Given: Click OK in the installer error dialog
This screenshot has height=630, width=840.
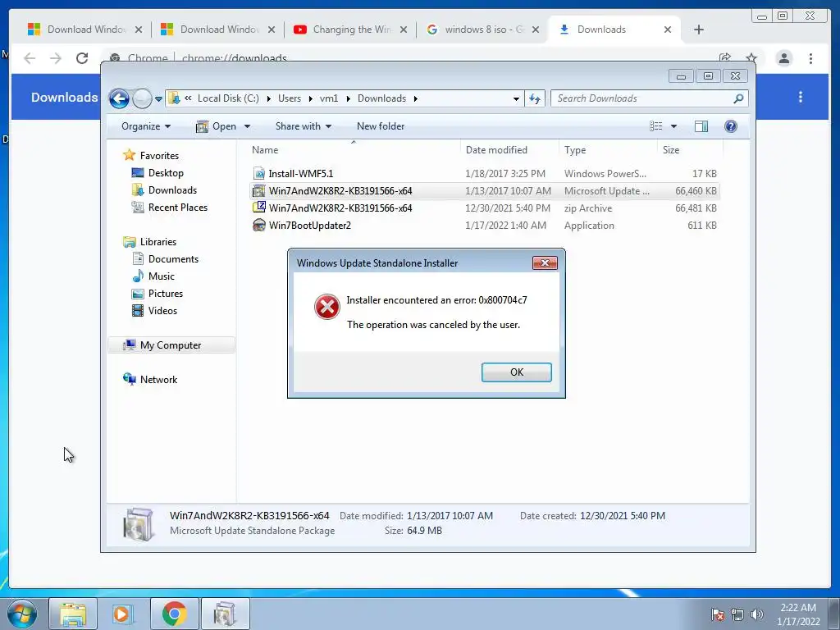Looking at the screenshot, I should tap(517, 372).
